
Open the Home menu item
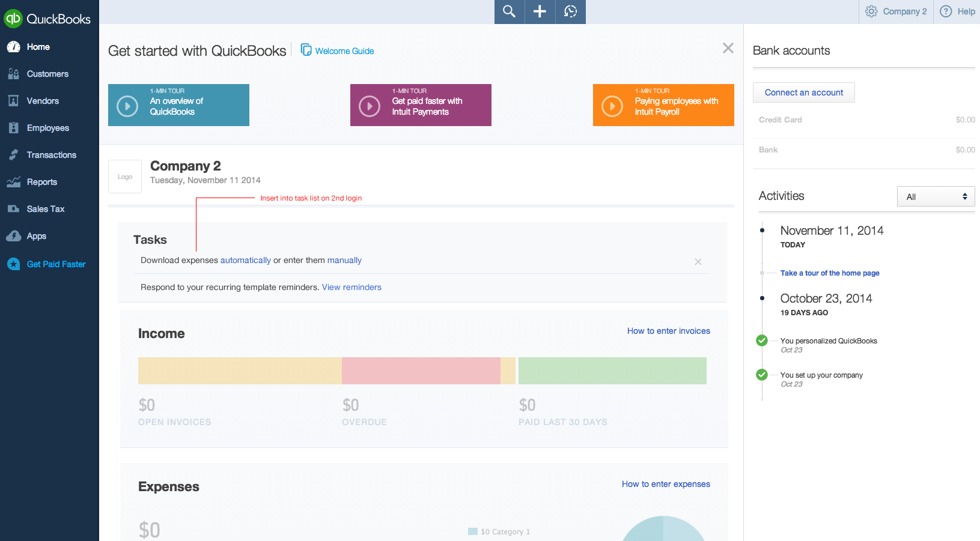pos(38,47)
